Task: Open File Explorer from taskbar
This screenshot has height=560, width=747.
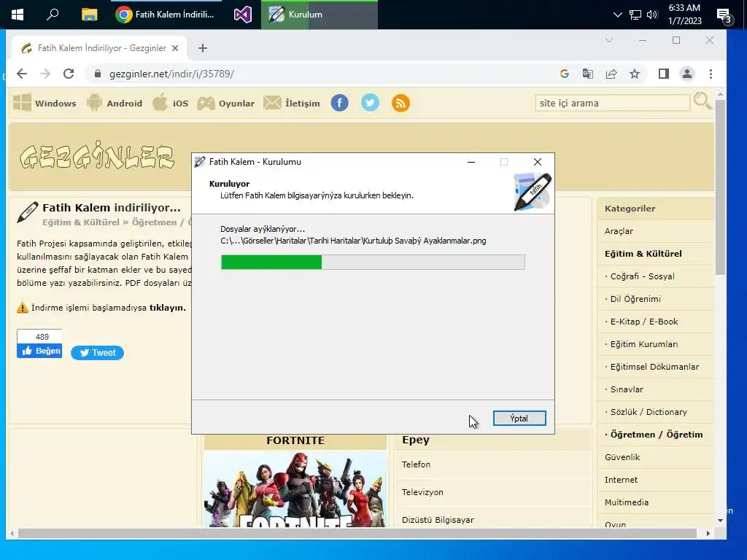Action: tap(89, 15)
